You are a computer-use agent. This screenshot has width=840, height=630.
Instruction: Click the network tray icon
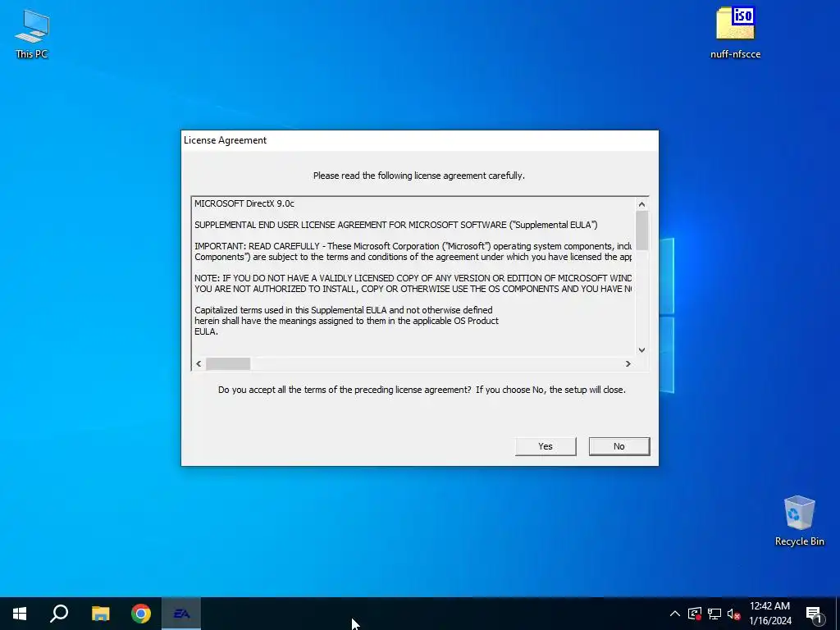tap(714, 614)
